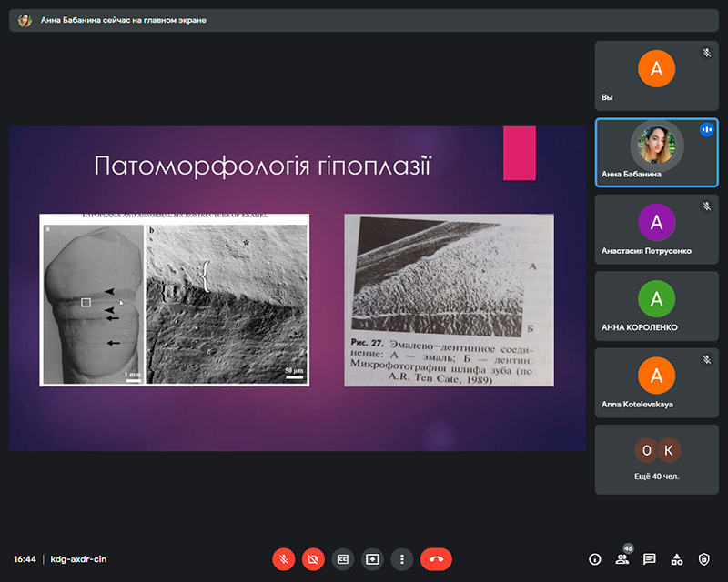Click the presented slide 'Патоморфологія гіпоплазії'

click(297, 288)
